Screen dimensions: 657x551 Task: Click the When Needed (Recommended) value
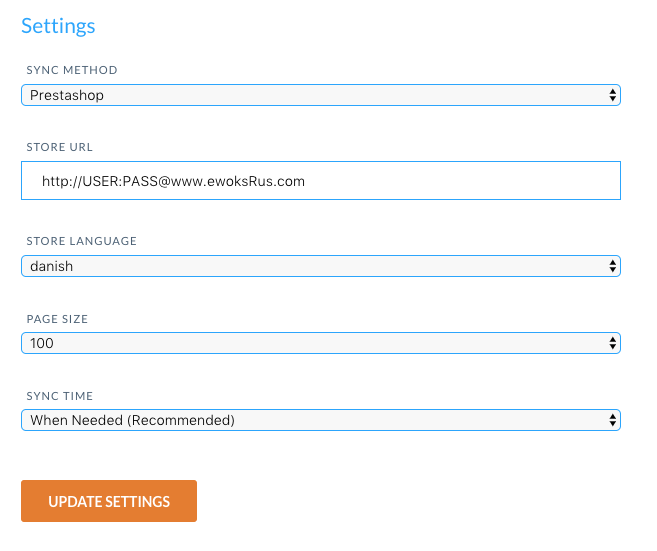(132, 420)
